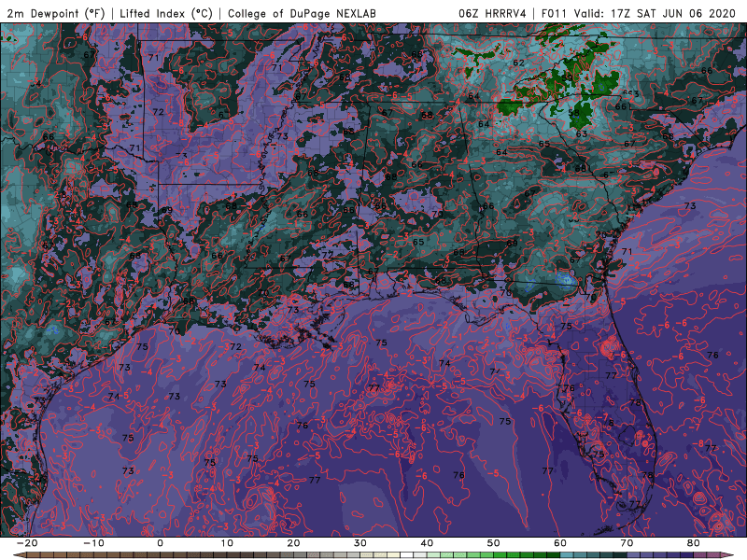Click the '40' label on the color scale
This screenshot has height=560, width=747.
point(427,543)
